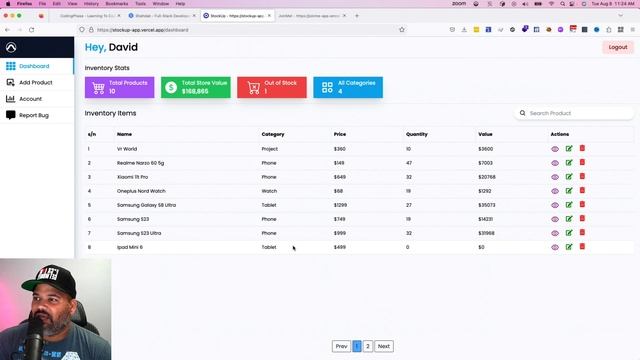The height and width of the screenshot is (360, 640).
Task: Delete the Samsung S23 Ultra product
Action: pos(582,233)
